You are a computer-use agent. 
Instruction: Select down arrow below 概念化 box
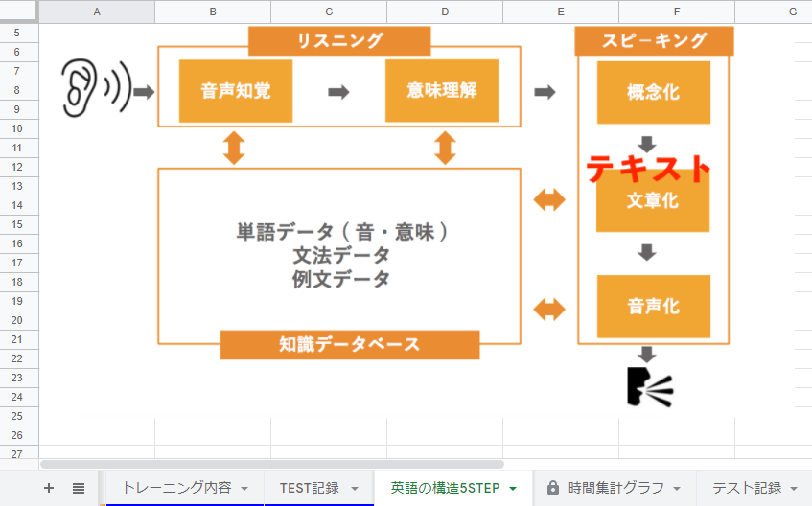[x=647, y=144]
